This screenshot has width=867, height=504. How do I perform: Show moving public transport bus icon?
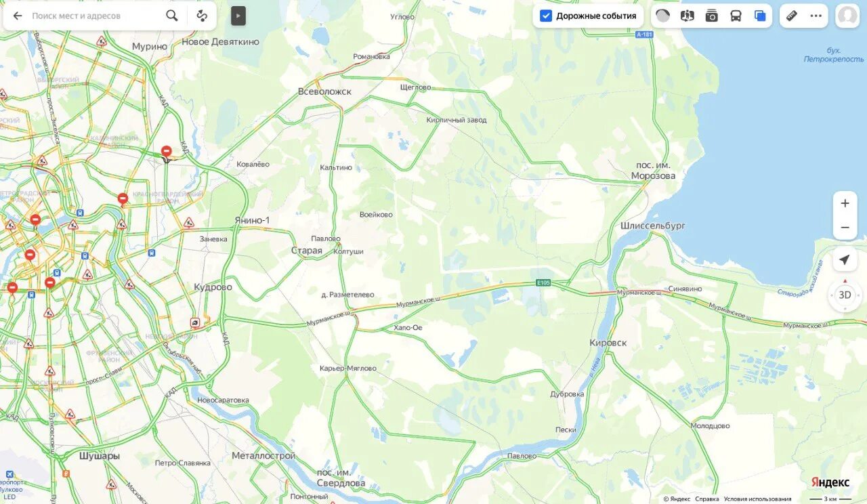(736, 16)
